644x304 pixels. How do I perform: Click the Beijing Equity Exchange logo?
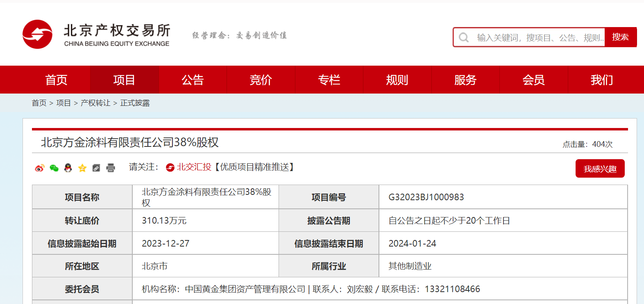coord(96,34)
